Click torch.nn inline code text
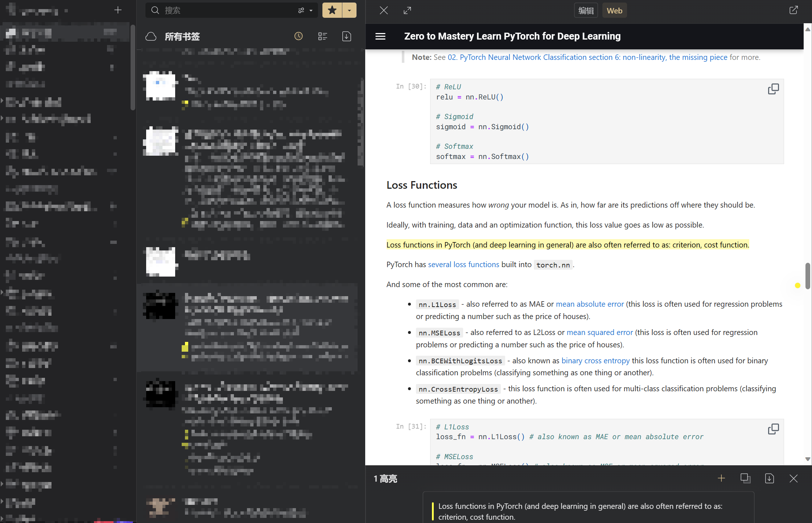The image size is (812, 523). [553, 265]
